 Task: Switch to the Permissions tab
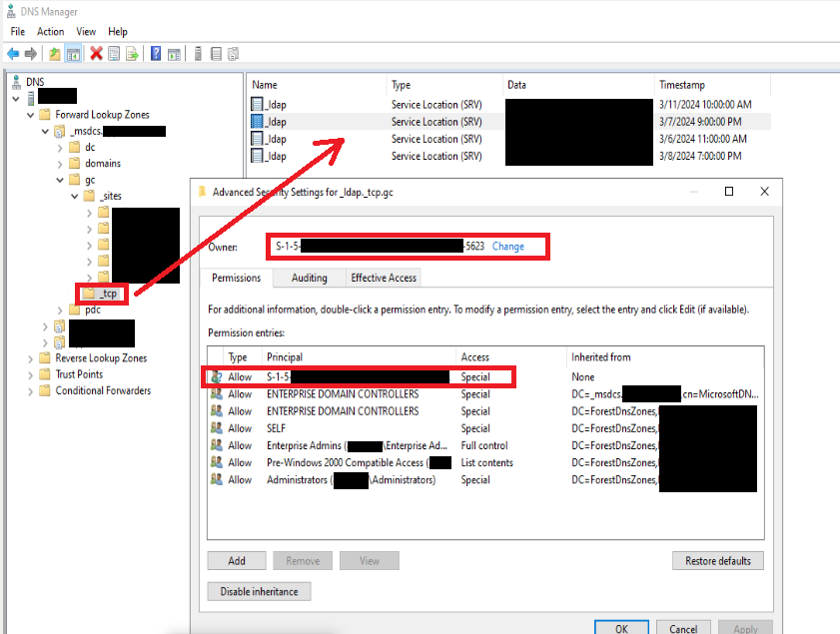pos(237,278)
